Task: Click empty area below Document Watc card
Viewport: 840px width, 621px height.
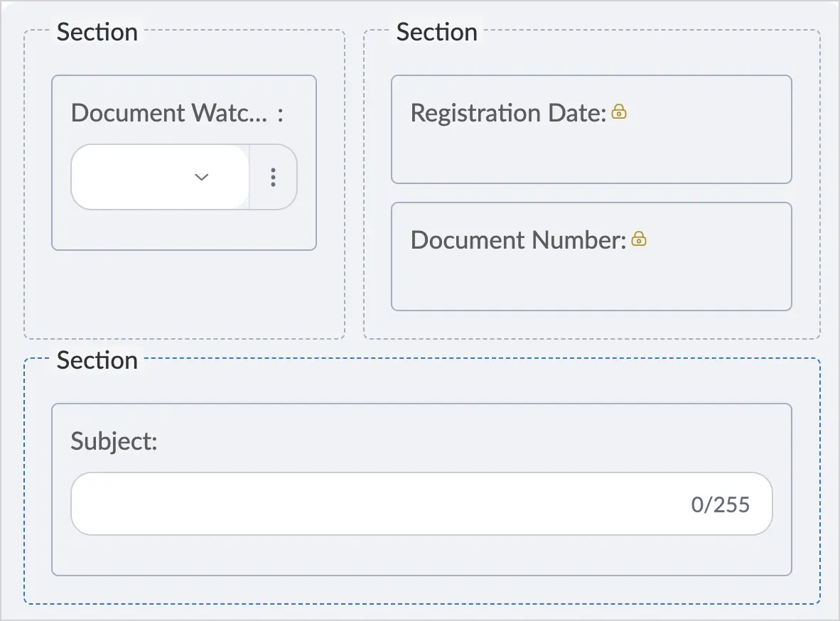Action: [x=184, y=293]
